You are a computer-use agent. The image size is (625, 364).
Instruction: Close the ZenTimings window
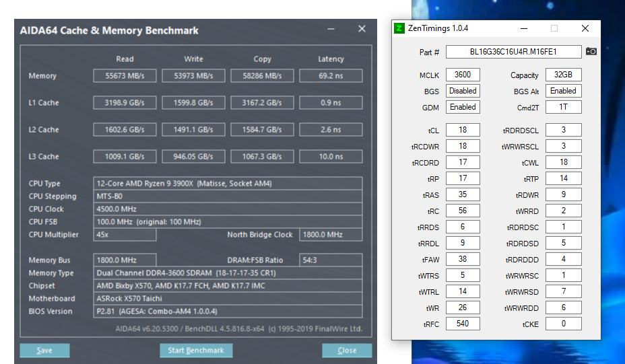tap(585, 28)
